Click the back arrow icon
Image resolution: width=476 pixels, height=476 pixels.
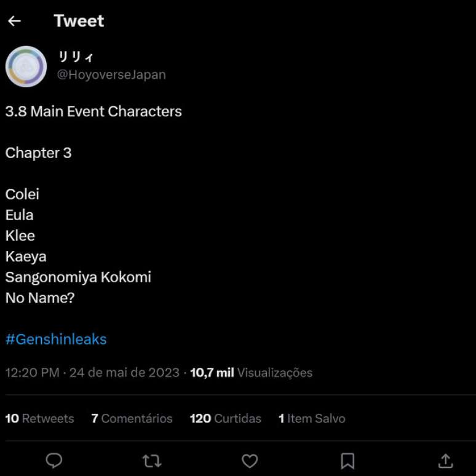pyautogui.click(x=14, y=21)
